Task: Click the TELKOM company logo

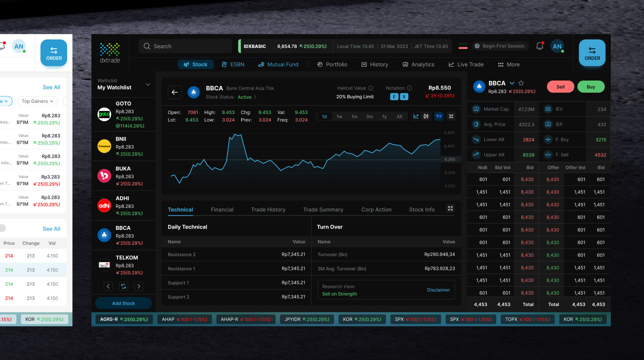Action: coord(104,265)
